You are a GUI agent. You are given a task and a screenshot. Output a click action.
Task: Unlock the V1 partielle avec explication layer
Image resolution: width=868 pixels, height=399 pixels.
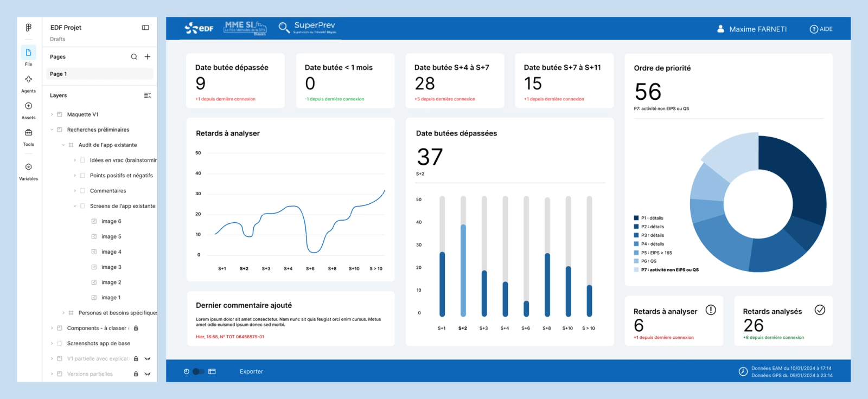click(x=136, y=358)
